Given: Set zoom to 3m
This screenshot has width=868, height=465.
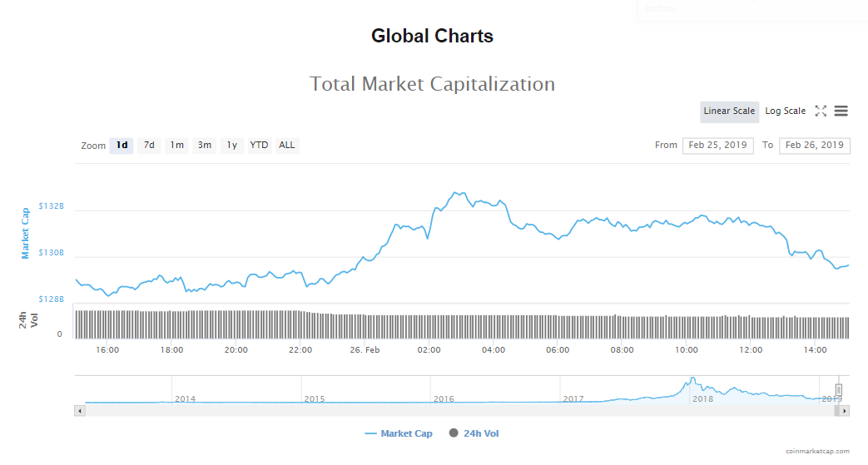Looking at the screenshot, I should point(204,146).
